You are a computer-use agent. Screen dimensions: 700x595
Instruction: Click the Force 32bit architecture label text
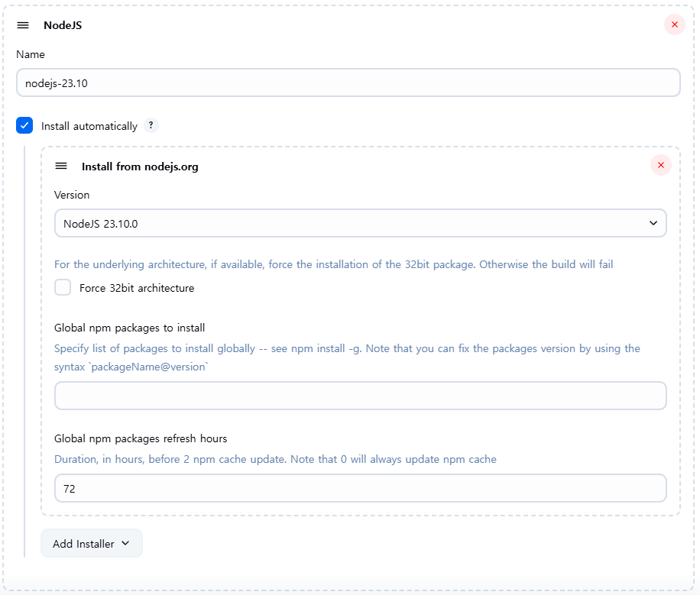click(x=137, y=288)
